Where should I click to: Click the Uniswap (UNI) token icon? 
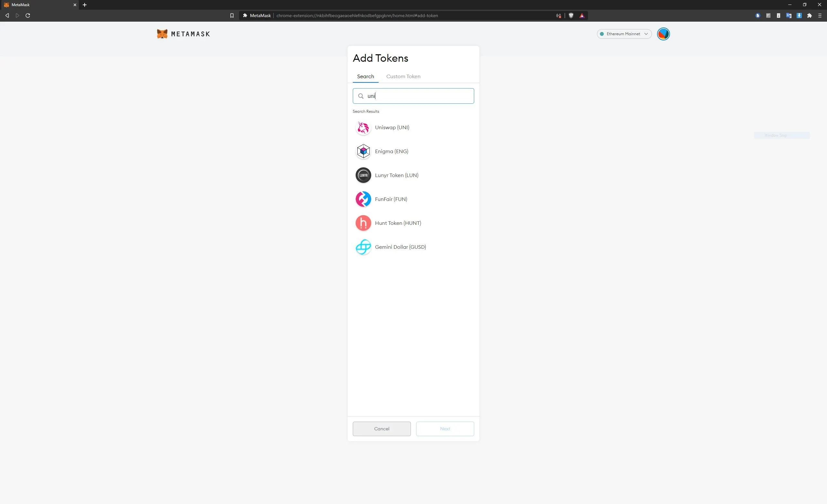click(363, 127)
